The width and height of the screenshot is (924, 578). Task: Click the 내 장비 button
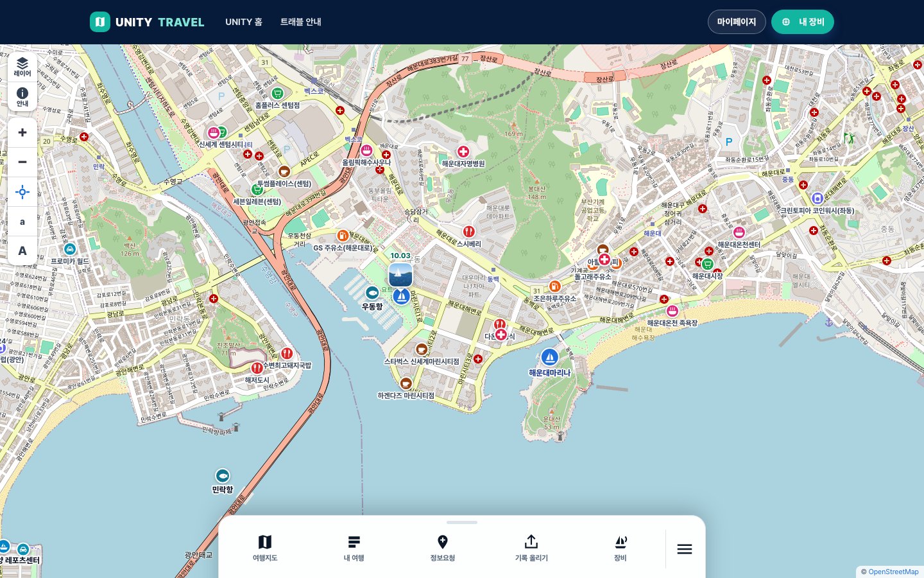coord(803,22)
